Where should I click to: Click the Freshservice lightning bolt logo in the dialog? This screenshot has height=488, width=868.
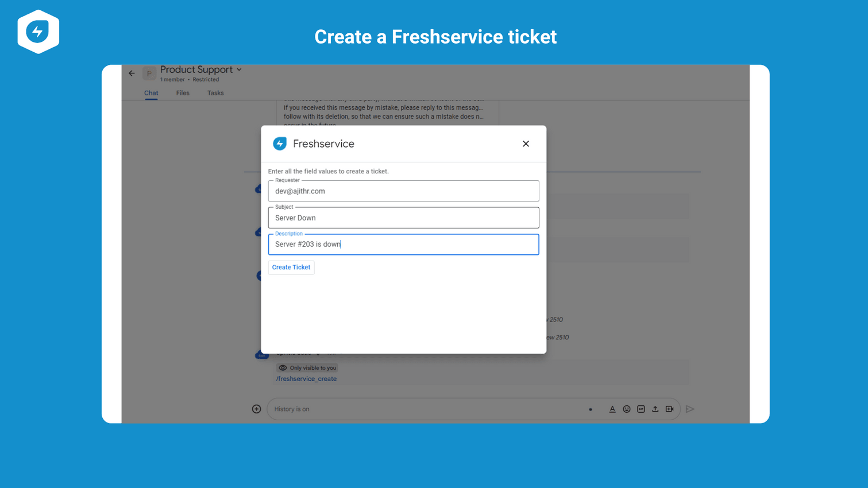(x=280, y=144)
